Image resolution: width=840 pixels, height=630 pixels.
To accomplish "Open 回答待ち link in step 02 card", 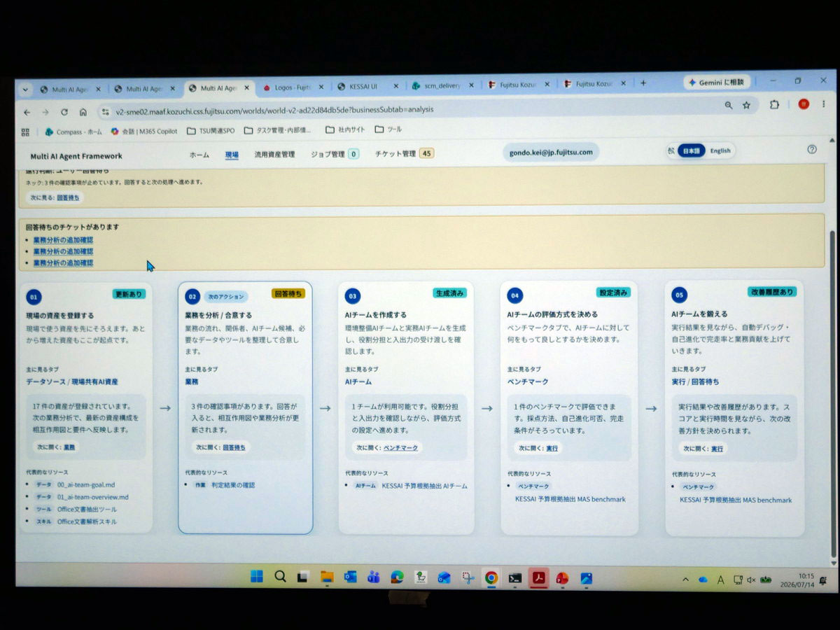I will (x=234, y=447).
